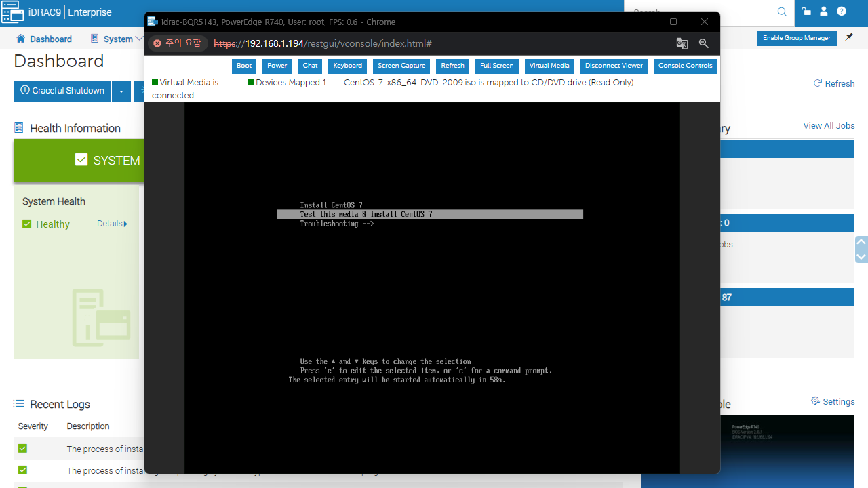Click green check icon beside Healthy status

[27, 224]
